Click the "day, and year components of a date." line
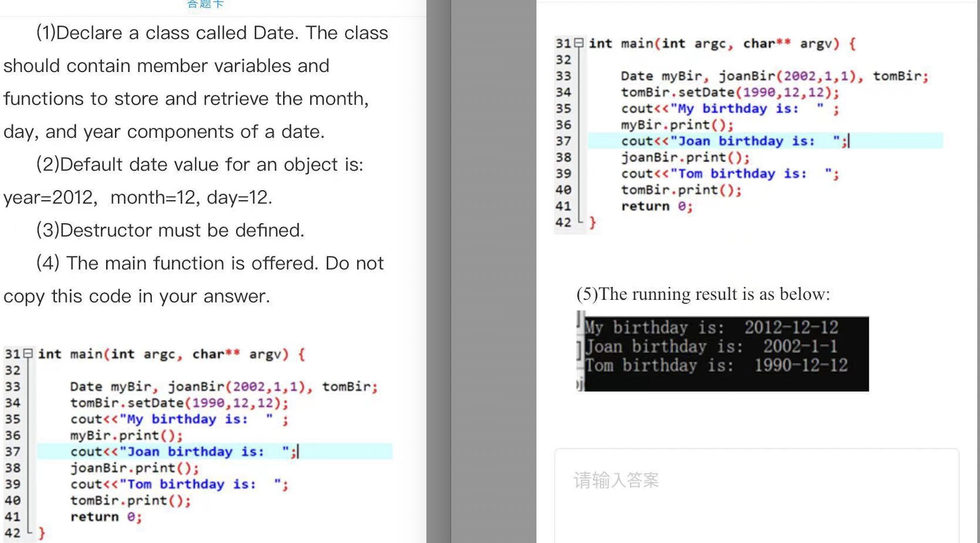This screenshot has height=543, width=980. (164, 132)
